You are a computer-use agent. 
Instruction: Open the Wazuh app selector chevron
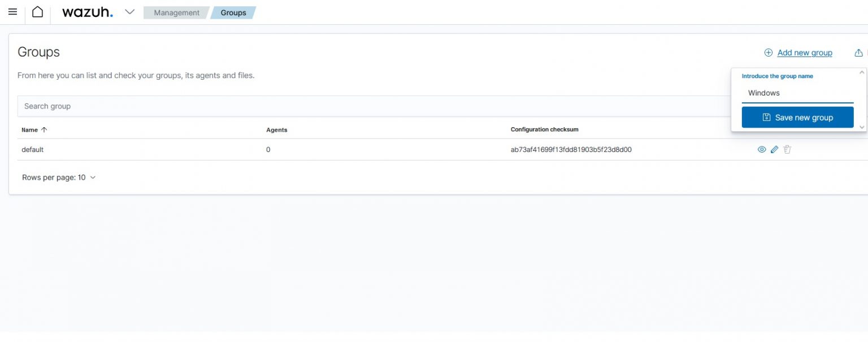(x=129, y=11)
